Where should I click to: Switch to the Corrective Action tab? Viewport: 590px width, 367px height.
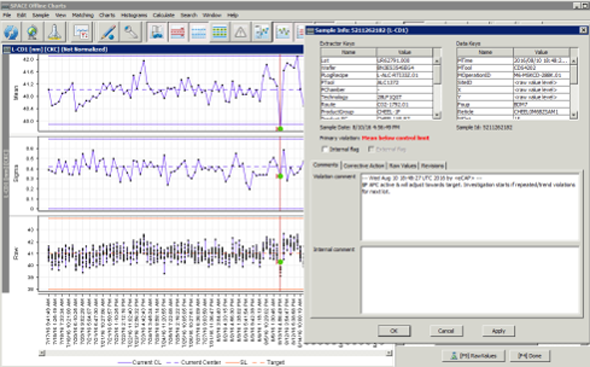pyautogui.click(x=364, y=166)
